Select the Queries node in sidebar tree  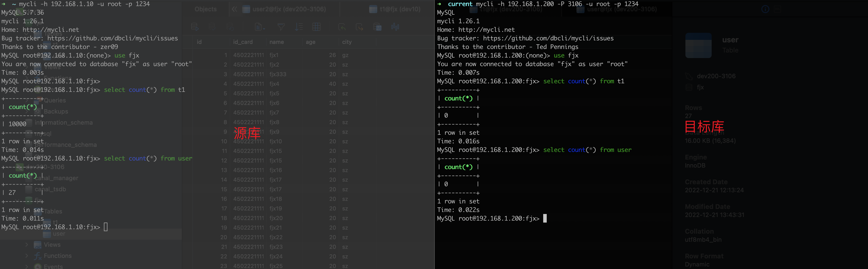click(54, 100)
